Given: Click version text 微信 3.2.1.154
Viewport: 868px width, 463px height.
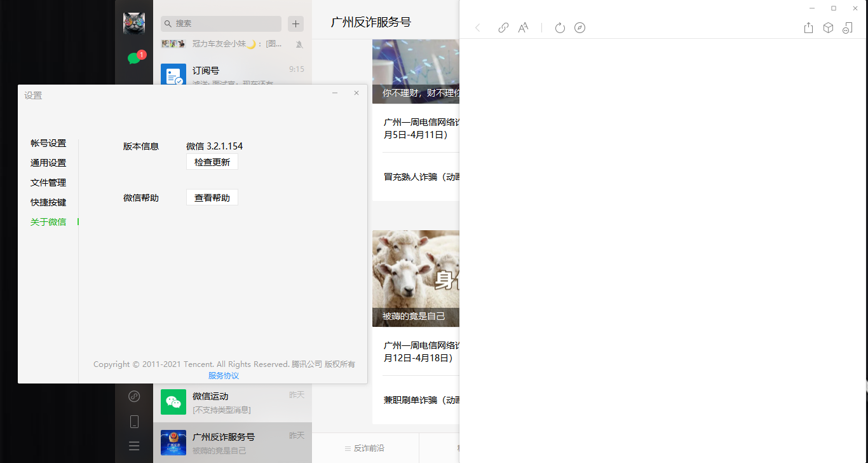Looking at the screenshot, I should tap(214, 146).
